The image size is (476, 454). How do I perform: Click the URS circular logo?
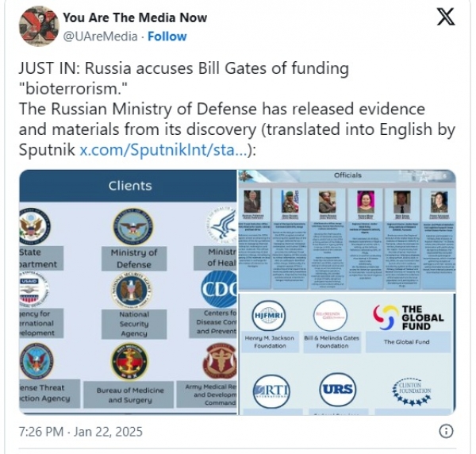(338, 390)
